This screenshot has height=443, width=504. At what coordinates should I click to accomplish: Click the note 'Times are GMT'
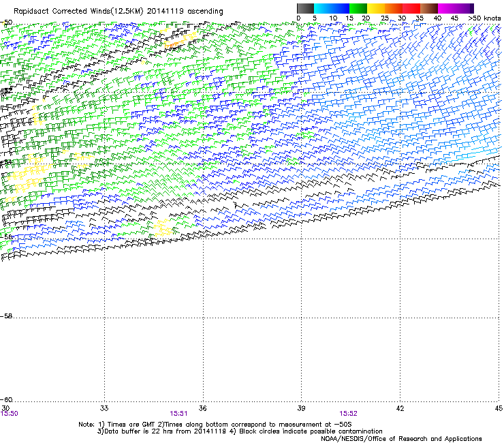(131, 425)
